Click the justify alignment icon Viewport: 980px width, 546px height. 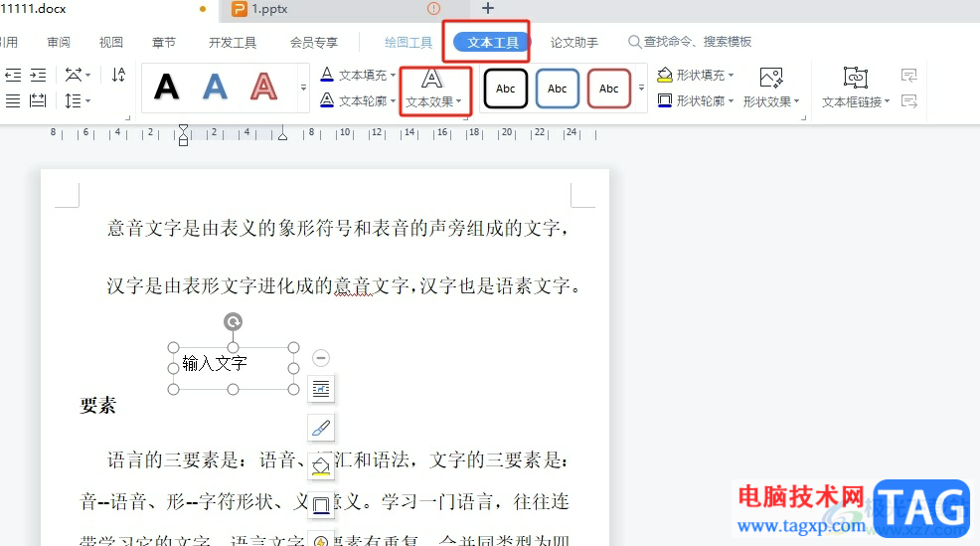tap(13, 100)
